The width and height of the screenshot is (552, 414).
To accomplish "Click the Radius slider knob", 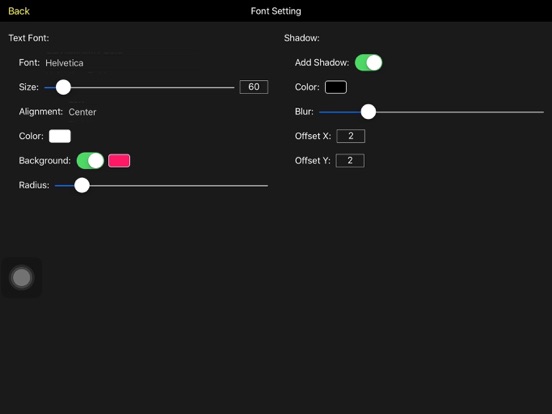I will [x=82, y=186].
